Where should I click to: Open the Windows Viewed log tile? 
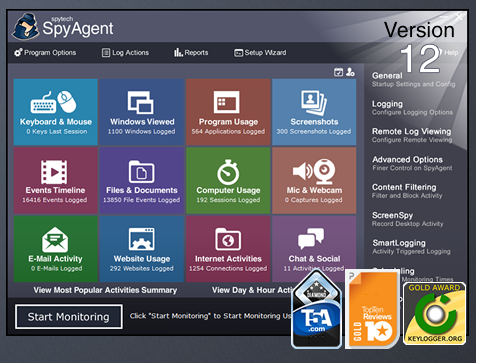(x=142, y=112)
